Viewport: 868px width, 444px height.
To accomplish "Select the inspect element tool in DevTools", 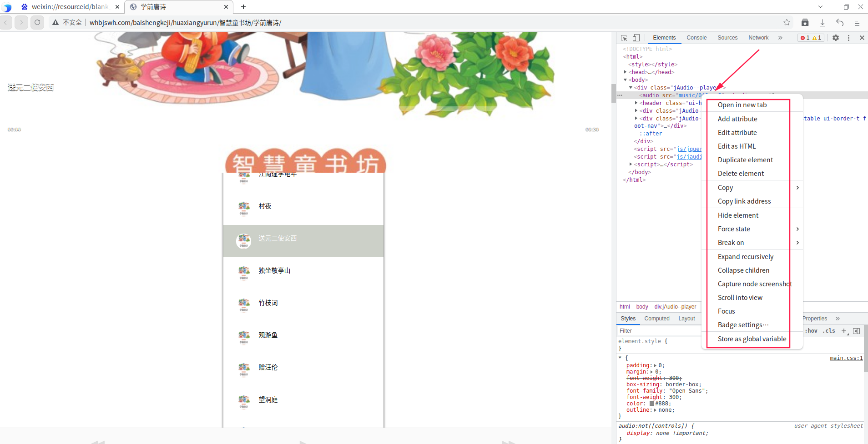I will 623,38.
